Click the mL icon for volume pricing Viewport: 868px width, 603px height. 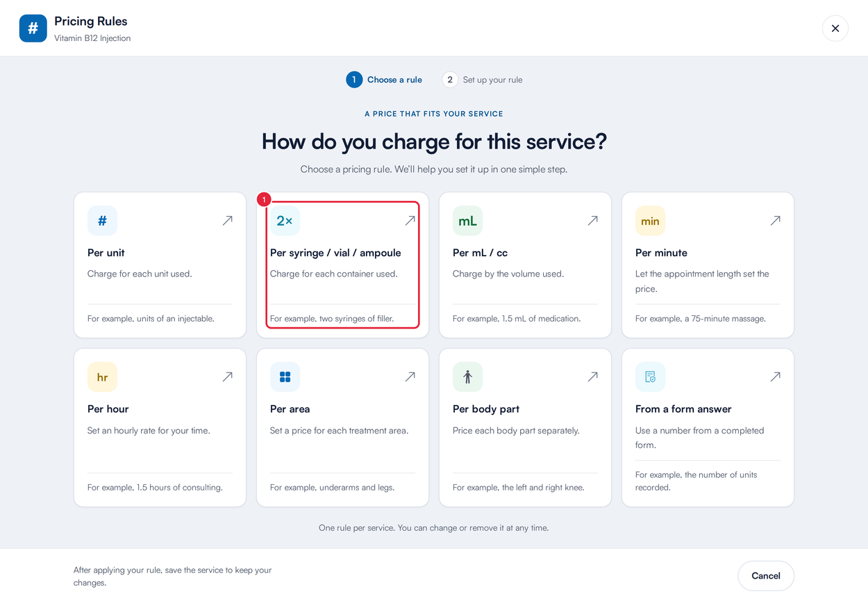[x=467, y=221]
